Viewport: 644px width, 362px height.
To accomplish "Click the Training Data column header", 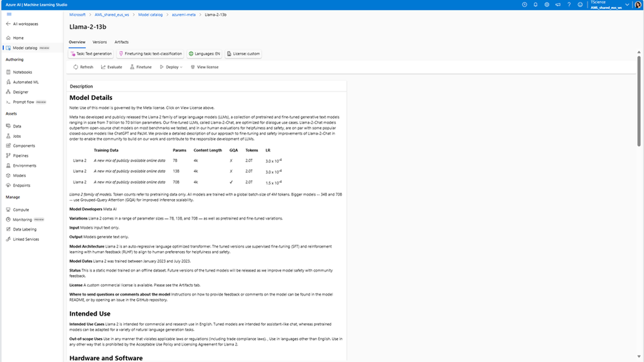I will point(106,150).
